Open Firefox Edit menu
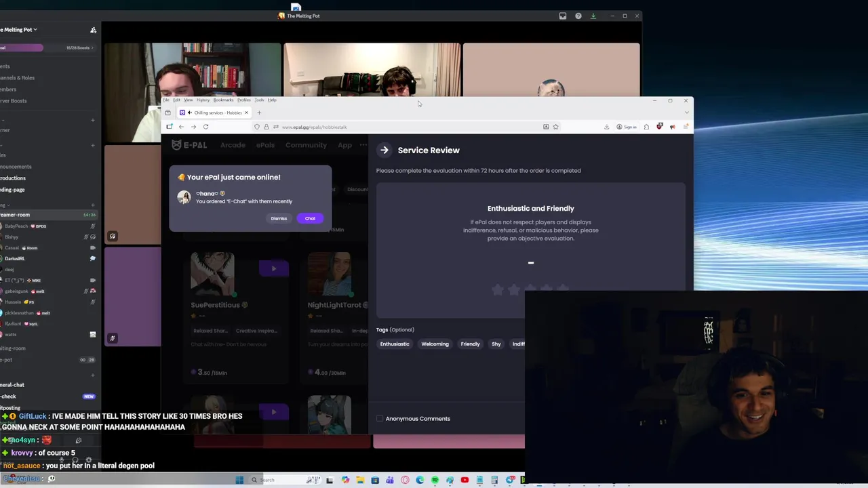Screen dimensions: 868x488 [x=176, y=100]
